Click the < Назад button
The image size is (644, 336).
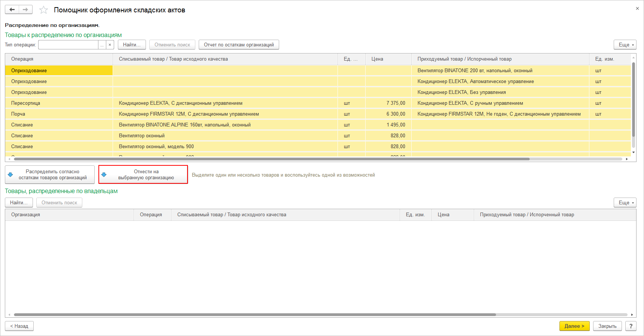coord(19,326)
